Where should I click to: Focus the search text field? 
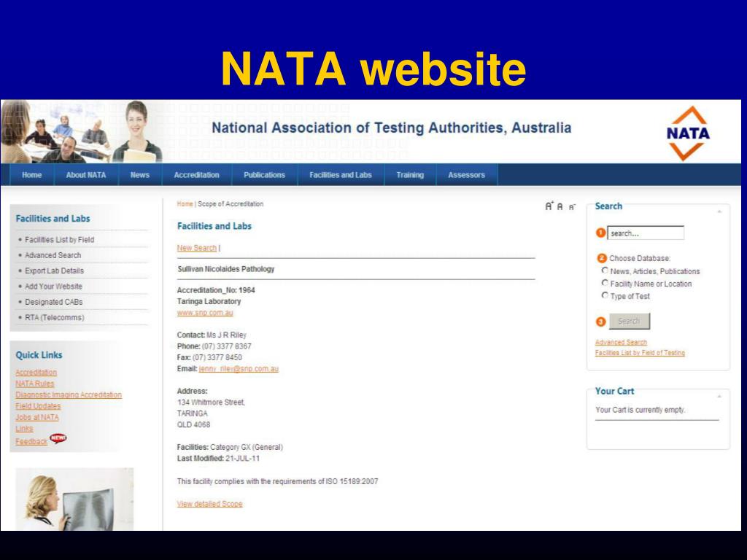click(x=646, y=233)
